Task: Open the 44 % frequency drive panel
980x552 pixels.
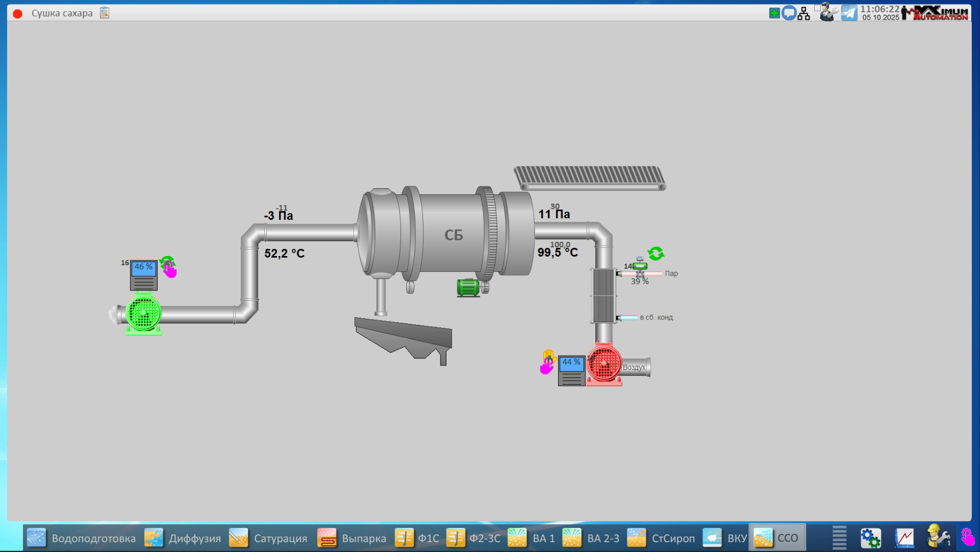Action: pos(571,370)
